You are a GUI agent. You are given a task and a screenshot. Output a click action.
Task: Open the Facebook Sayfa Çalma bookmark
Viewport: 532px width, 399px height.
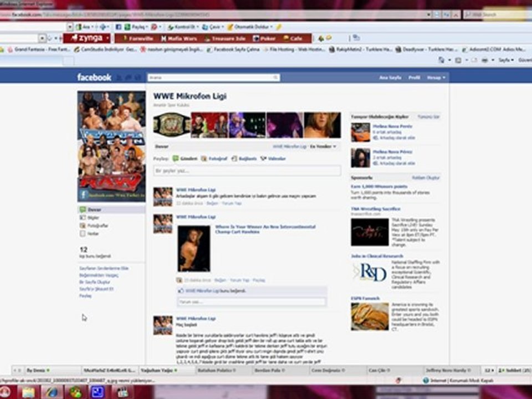[233, 49]
